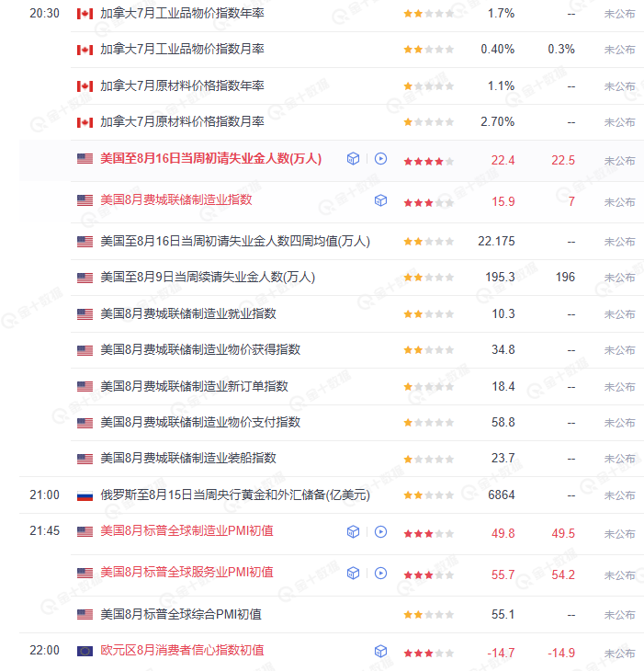The height and width of the screenshot is (671, 644).
Task: Click Russia flag beside 俄罗斯央行黄金和外汇储备
Action: point(85,495)
